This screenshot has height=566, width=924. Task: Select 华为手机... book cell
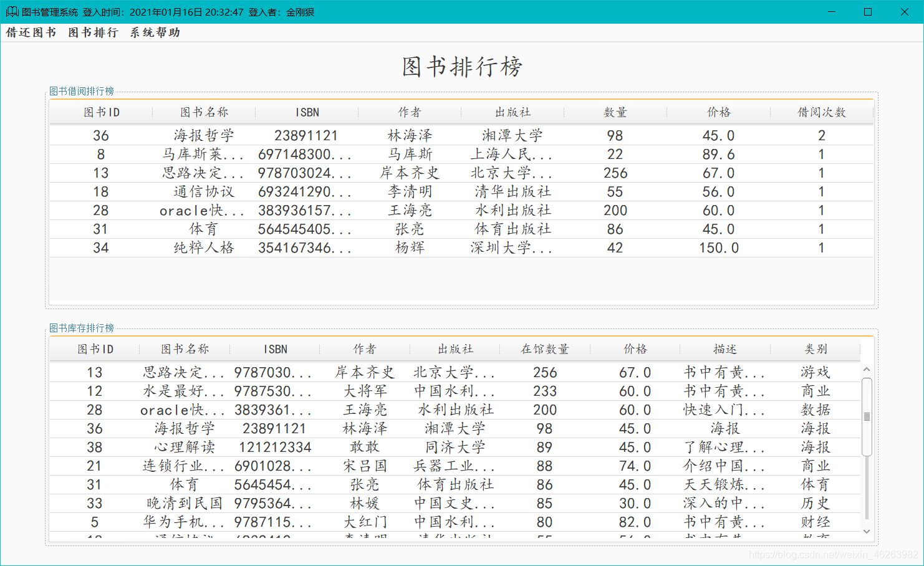[184, 522]
